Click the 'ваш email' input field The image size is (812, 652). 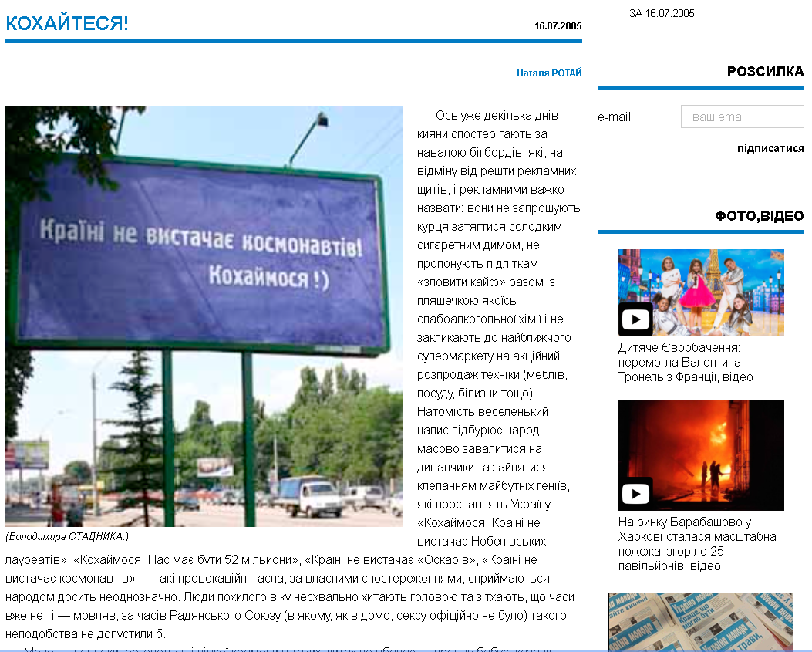(742, 117)
